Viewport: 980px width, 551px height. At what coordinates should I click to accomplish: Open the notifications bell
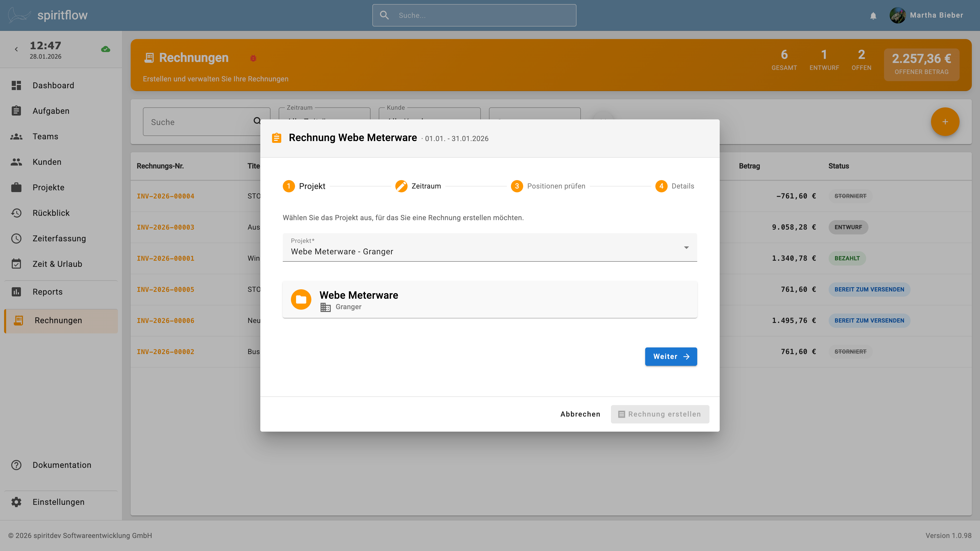point(873,16)
